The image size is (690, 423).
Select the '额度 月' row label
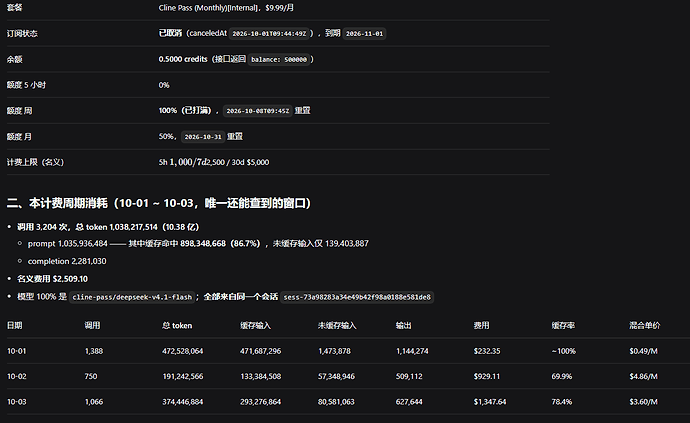[19, 137]
